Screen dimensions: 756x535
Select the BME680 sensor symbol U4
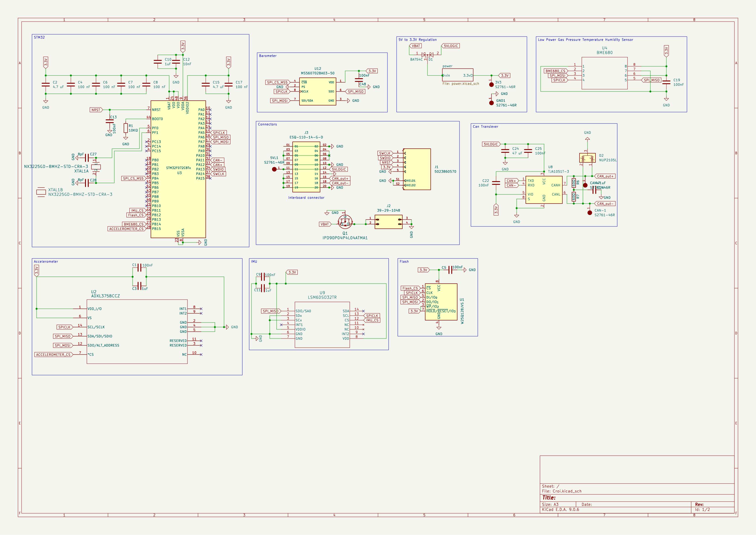coord(604,73)
